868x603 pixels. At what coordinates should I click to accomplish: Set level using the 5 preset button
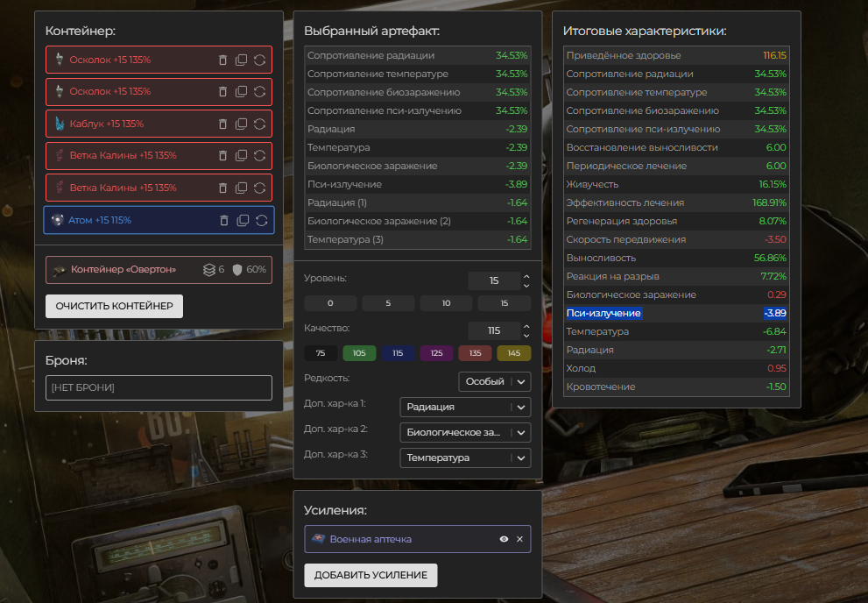click(x=388, y=303)
